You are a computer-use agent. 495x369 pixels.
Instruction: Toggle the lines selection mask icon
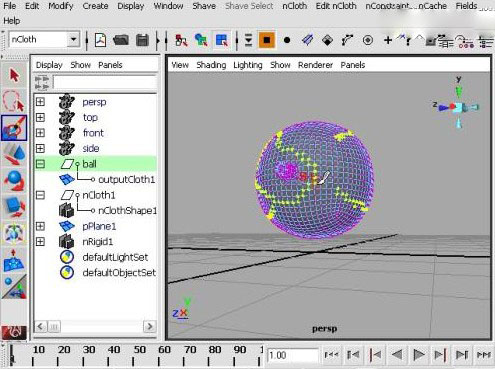click(307, 40)
